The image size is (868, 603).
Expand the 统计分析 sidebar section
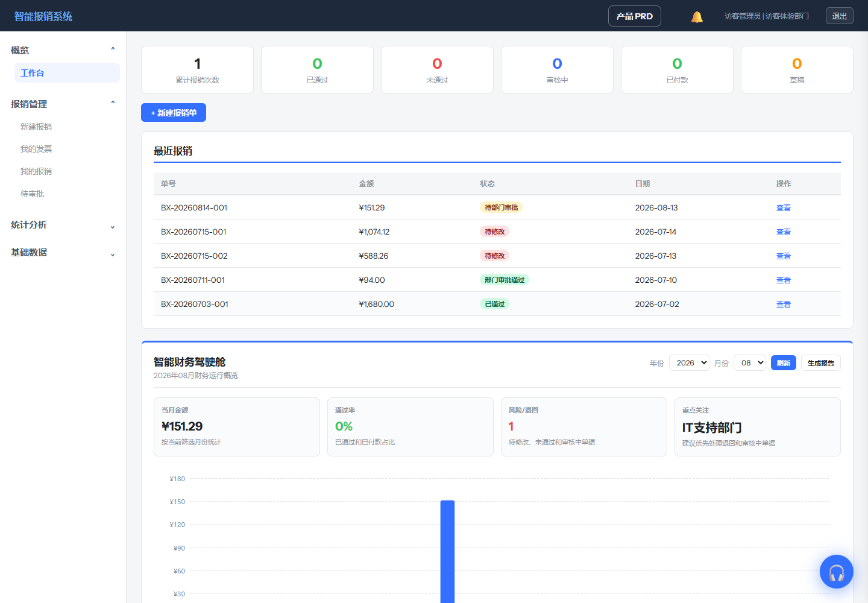63,225
